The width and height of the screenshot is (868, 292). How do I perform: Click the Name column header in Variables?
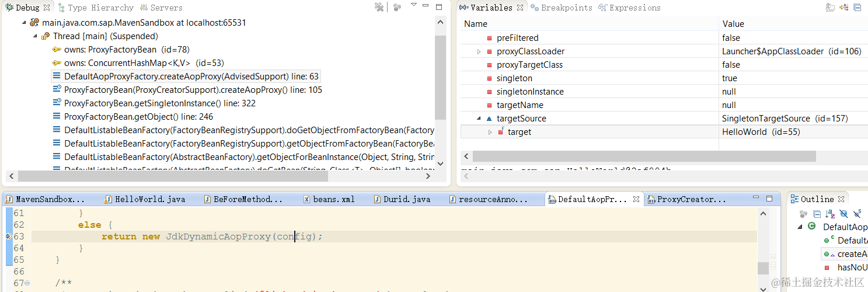coord(590,24)
